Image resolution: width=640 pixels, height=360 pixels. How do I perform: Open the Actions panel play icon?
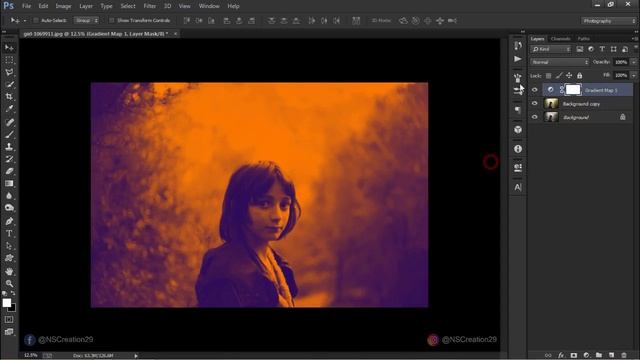tap(518, 59)
